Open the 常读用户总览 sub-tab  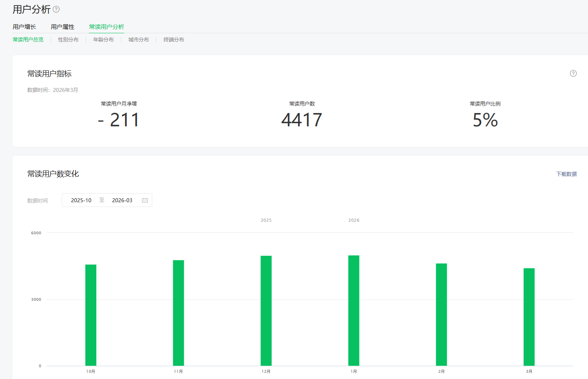(x=28, y=40)
